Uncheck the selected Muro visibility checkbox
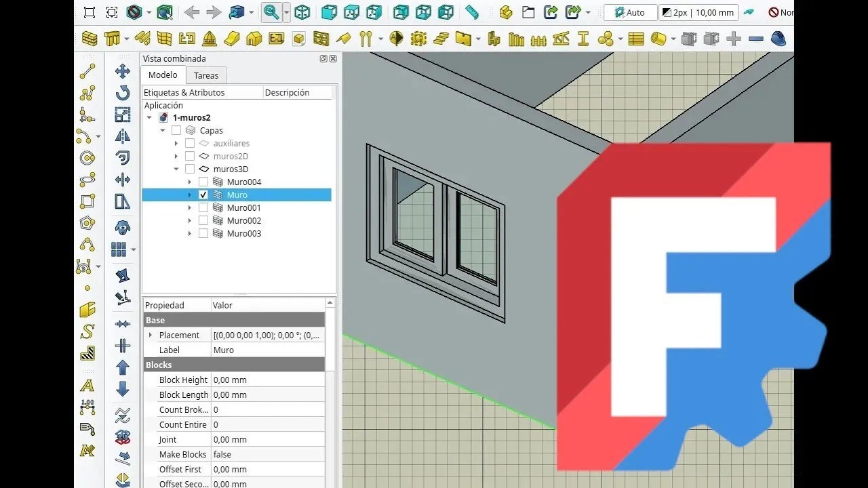This screenshot has height=488, width=868. pos(203,195)
